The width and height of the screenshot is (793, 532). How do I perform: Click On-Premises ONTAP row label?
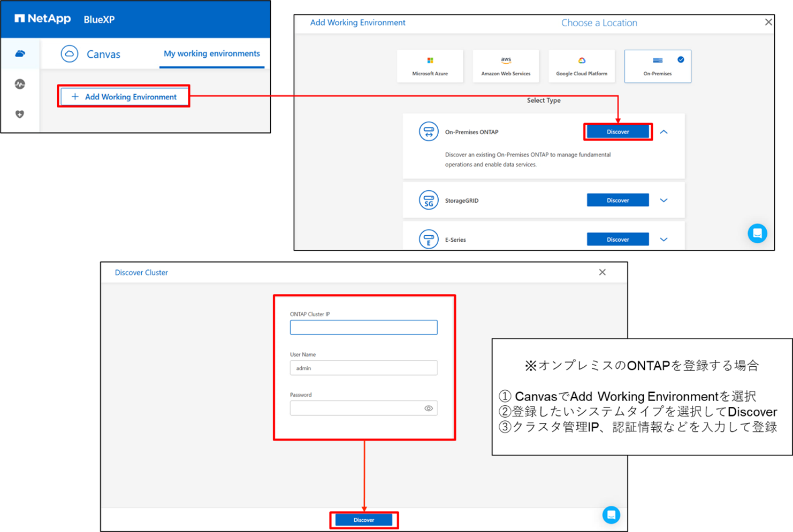pos(471,132)
